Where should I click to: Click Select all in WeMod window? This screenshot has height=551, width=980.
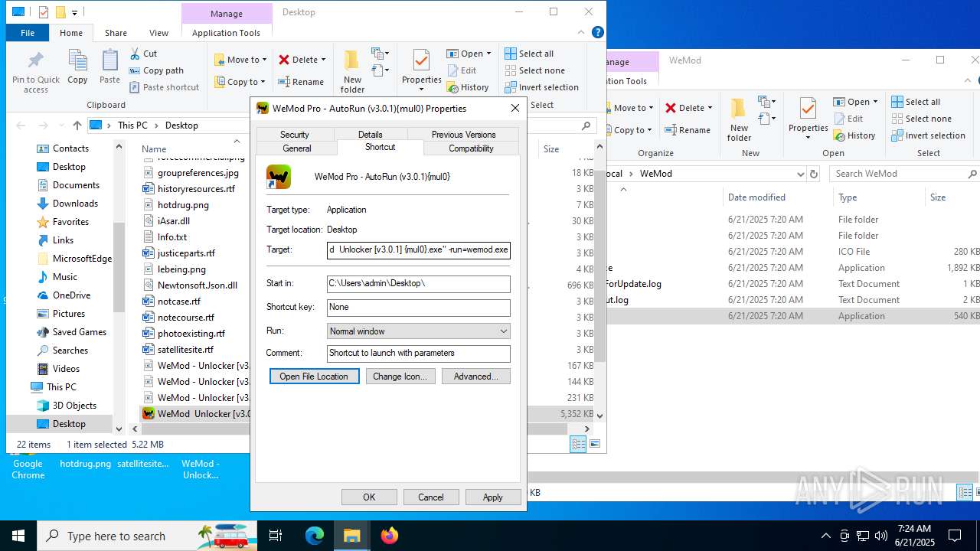[916, 102]
